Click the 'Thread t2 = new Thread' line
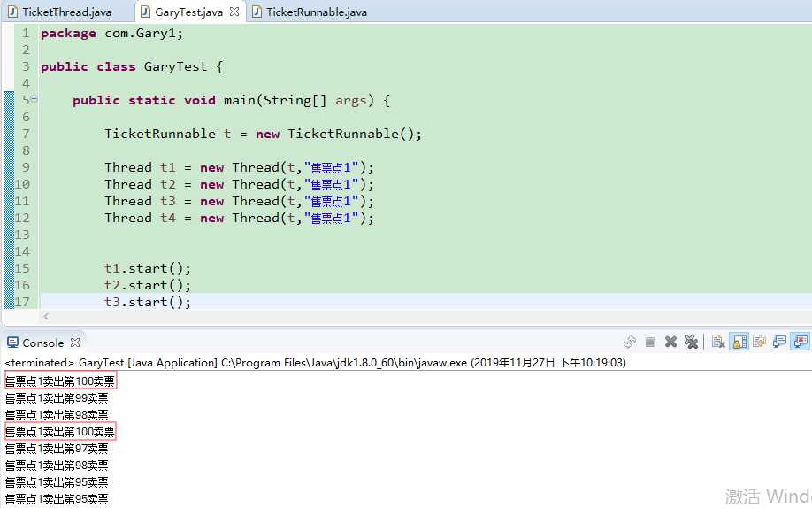This screenshot has width=812, height=508. (239, 185)
